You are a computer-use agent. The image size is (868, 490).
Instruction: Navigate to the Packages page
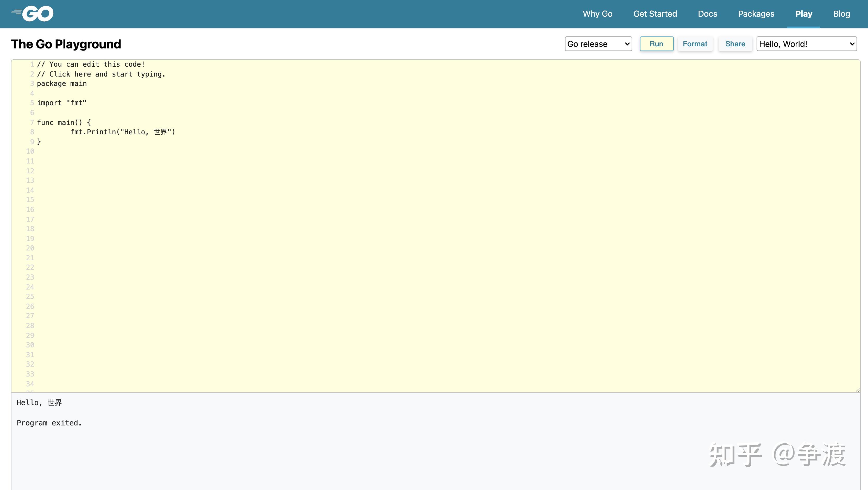(756, 14)
